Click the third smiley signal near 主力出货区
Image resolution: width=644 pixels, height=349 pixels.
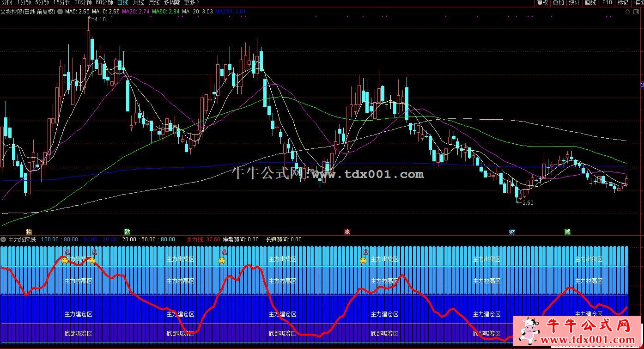pos(222,261)
